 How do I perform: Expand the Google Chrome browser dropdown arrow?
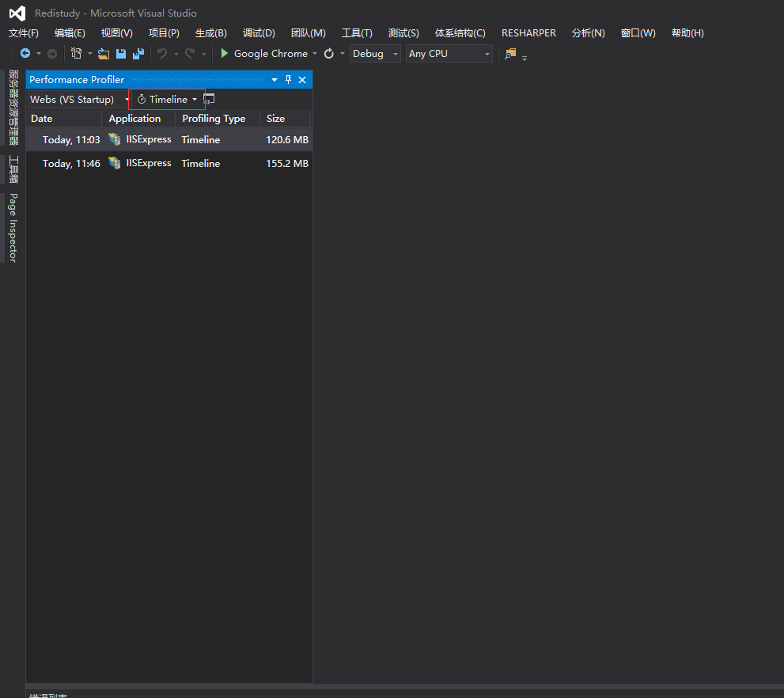[315, 54]
